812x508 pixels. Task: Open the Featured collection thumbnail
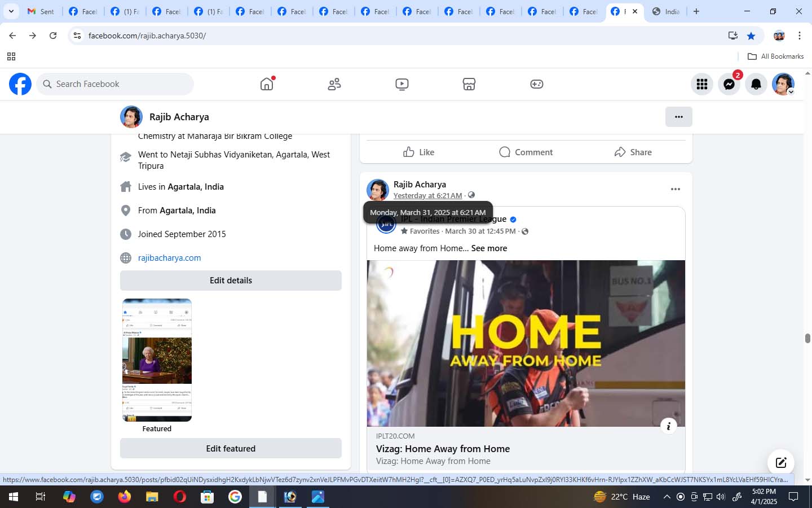coord(157,360)
